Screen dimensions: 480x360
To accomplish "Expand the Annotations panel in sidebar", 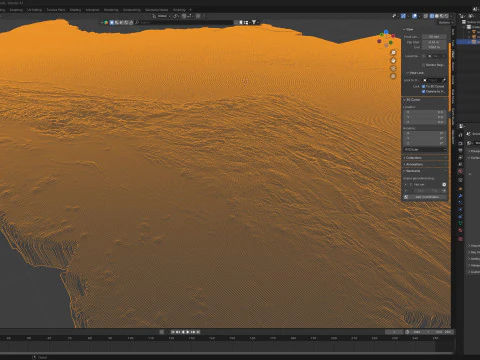I will pyautogui.click(x=413, y=164).
